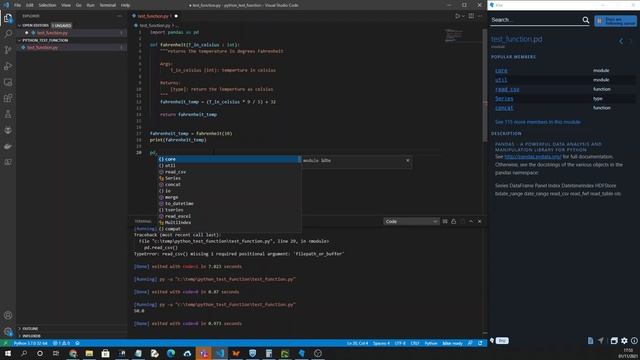Open the Run menu

pos(90,5)
